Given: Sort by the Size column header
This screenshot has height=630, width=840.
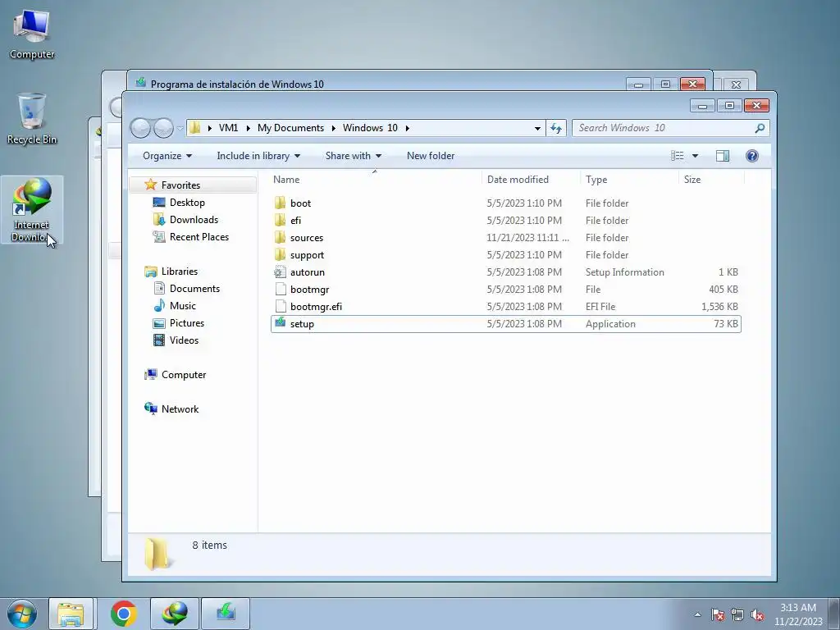Looking at the screenshot, I should coord(711,180).
